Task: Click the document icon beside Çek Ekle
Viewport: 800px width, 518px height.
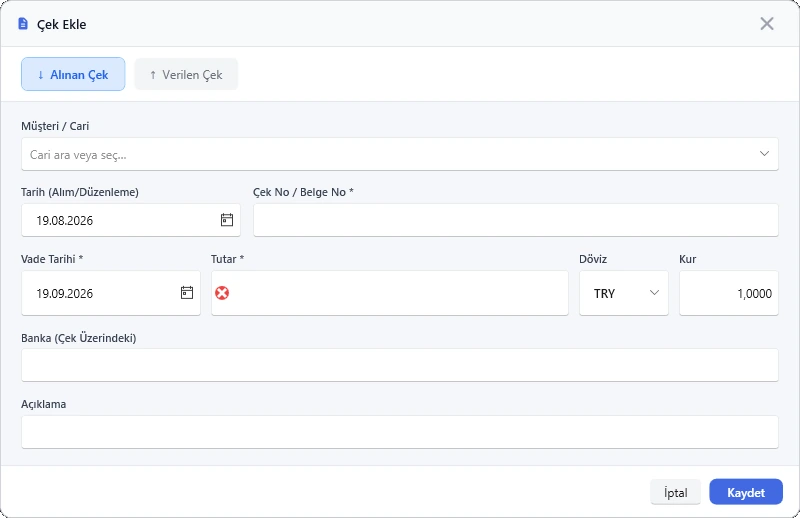Action: point(23,24)
